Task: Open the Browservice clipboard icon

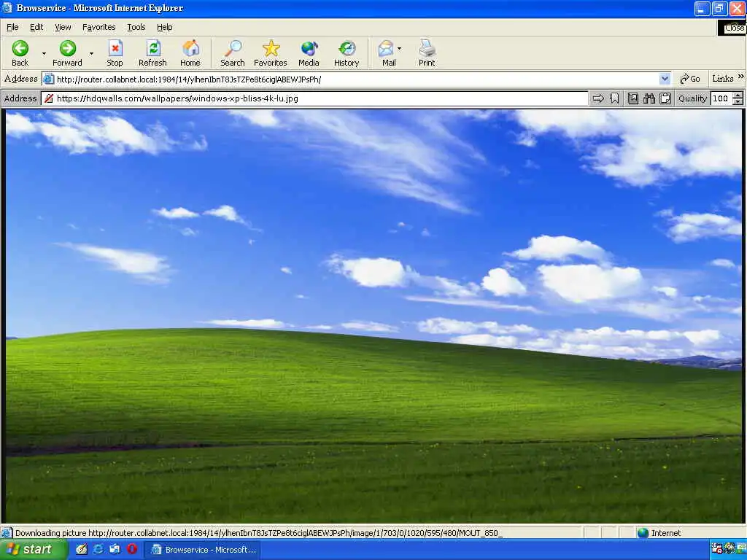Action: (x=665, y=98)
